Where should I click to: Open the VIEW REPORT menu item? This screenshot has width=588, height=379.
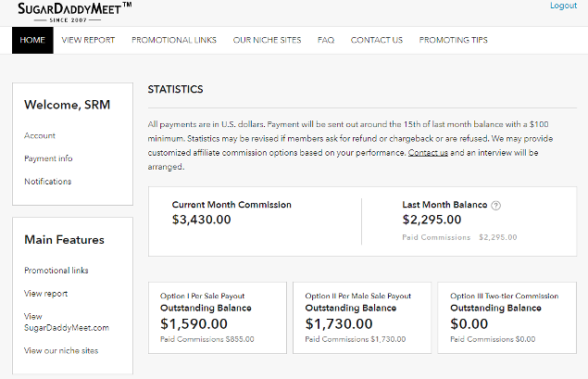[88, 40]
